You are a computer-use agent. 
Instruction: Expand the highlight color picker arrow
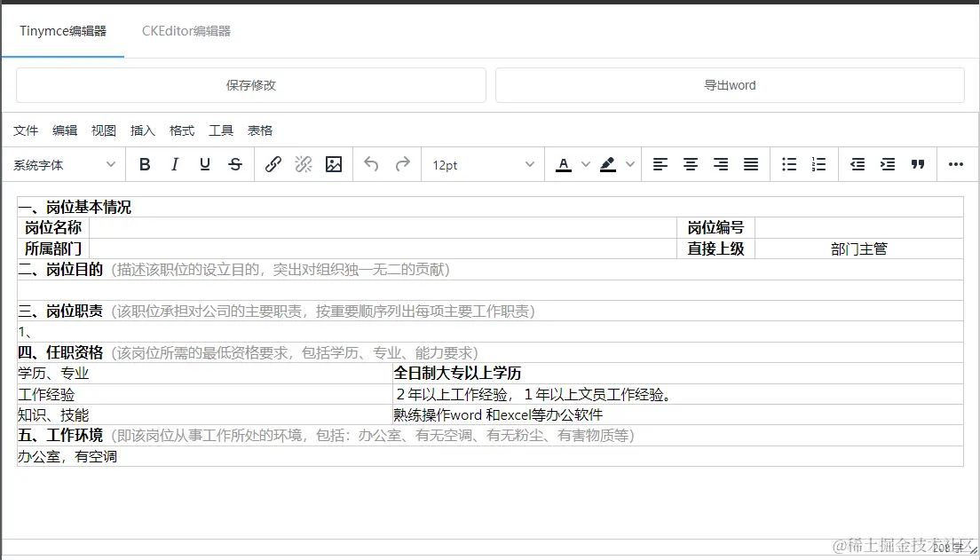(x=630, y=165)
